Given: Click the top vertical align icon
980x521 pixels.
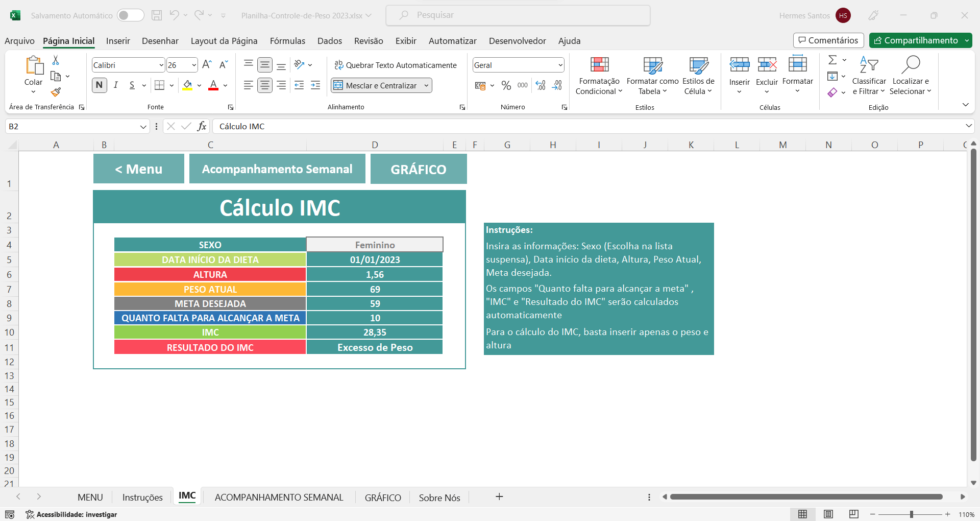Looking at the screenshot, I should click(x=248, y=65).
